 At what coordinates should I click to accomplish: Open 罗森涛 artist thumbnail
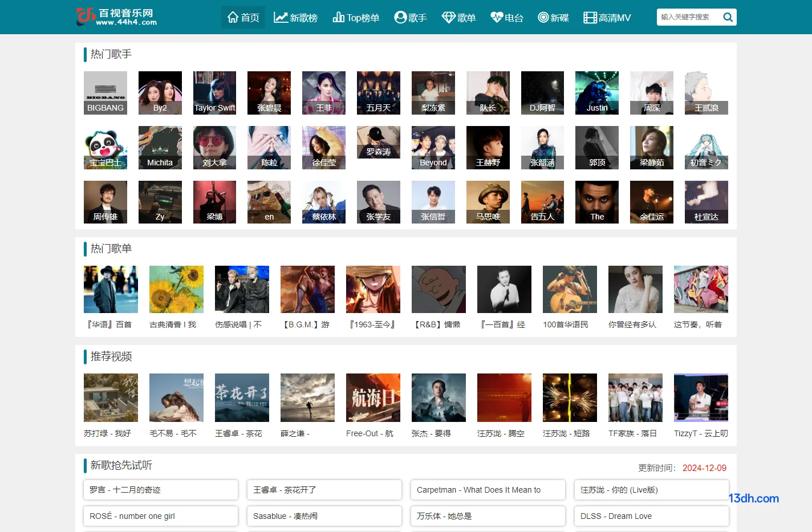click(x=379, y=143)
